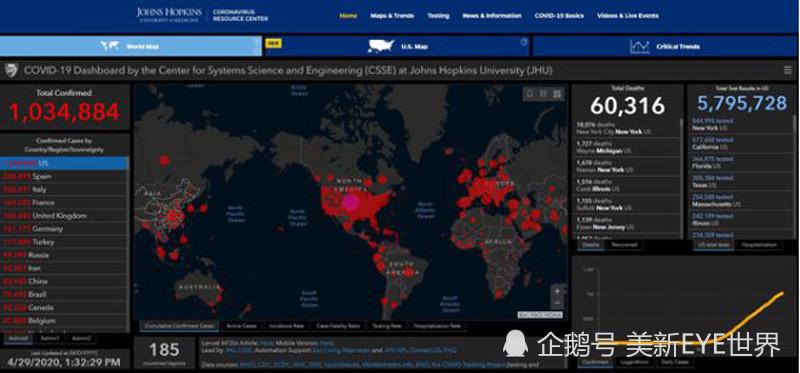
Task: Open the dashboard hamburger menu icon
Action: (x=788, y=70)
